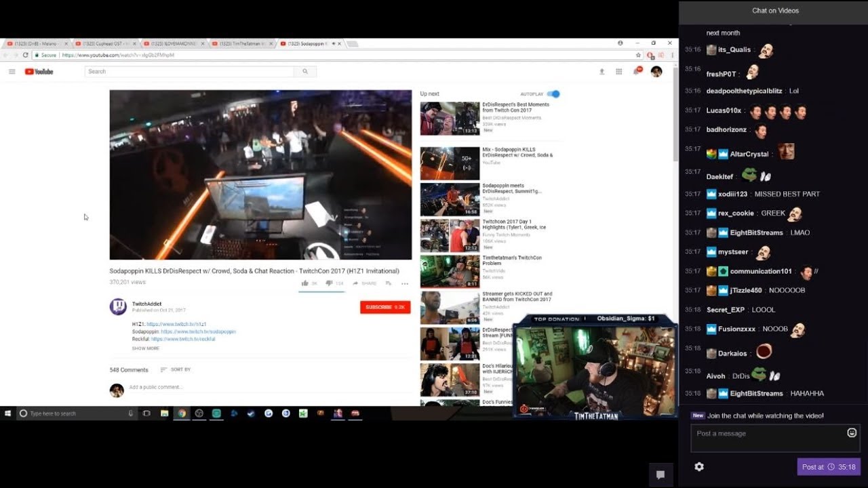Open the YouTube notifications bell

coord(637,70)
